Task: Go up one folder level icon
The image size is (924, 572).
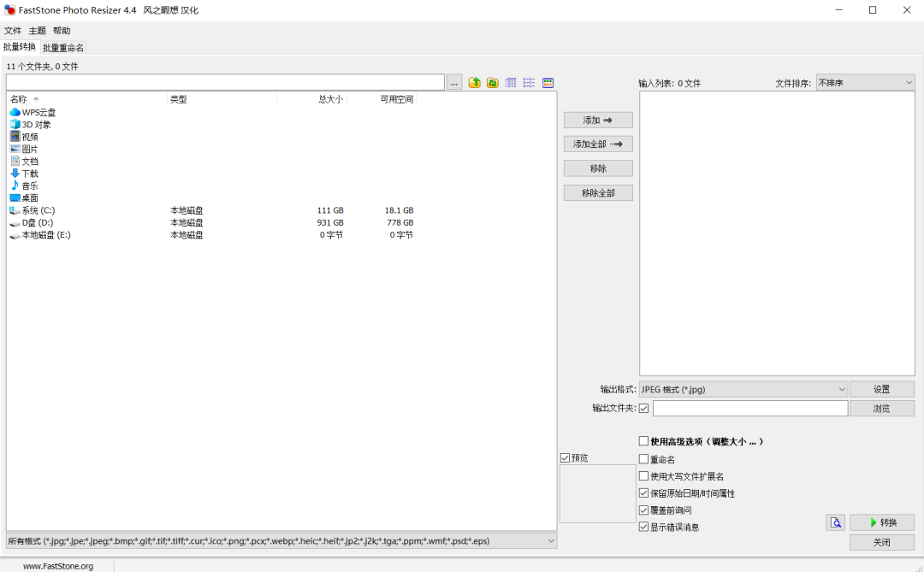Action: [474, 83]
